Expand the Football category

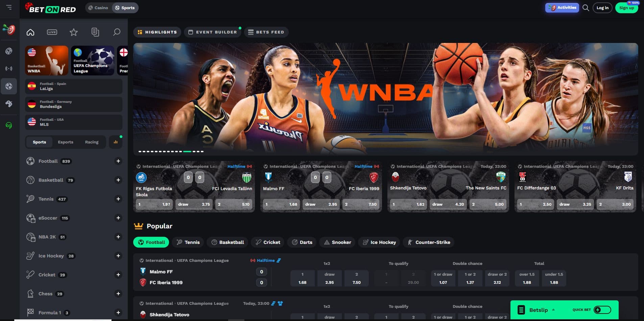point(118,161)
